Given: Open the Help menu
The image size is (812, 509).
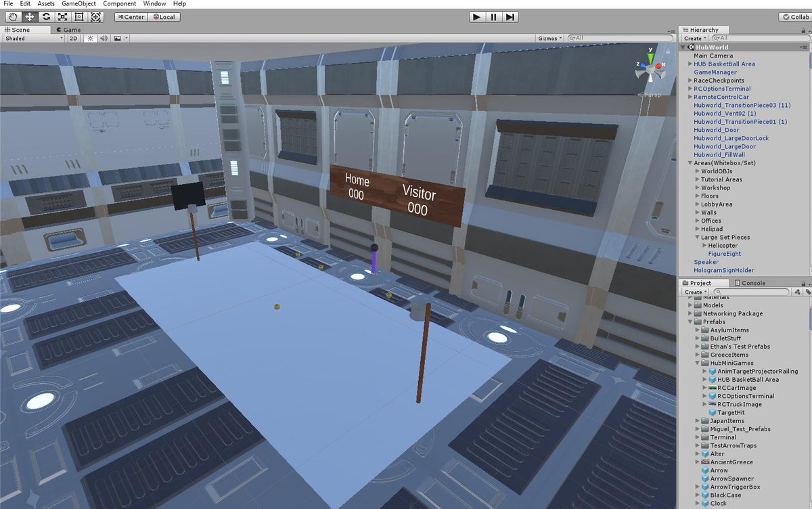Looking at the screenshot, I should [x=179, y=4].
